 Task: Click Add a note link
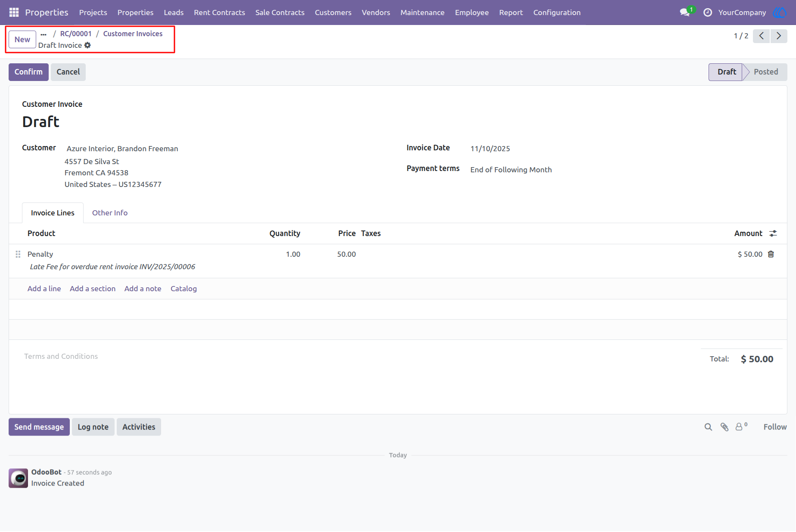point(143,289)
